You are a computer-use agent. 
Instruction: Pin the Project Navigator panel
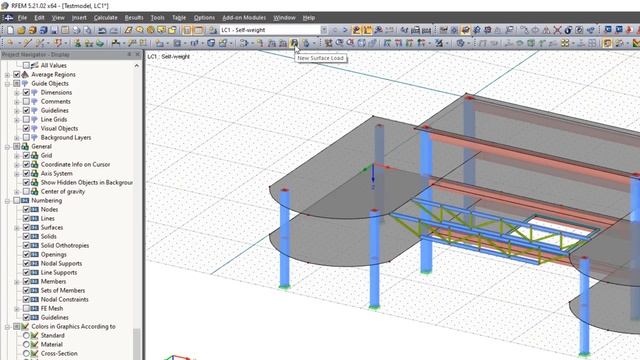(129, 54)
